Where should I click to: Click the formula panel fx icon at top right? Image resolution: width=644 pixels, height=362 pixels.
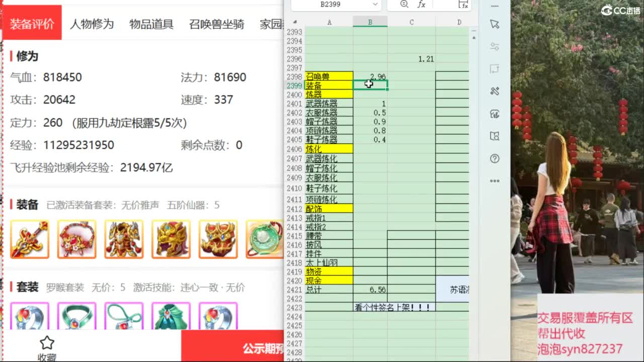464,4
